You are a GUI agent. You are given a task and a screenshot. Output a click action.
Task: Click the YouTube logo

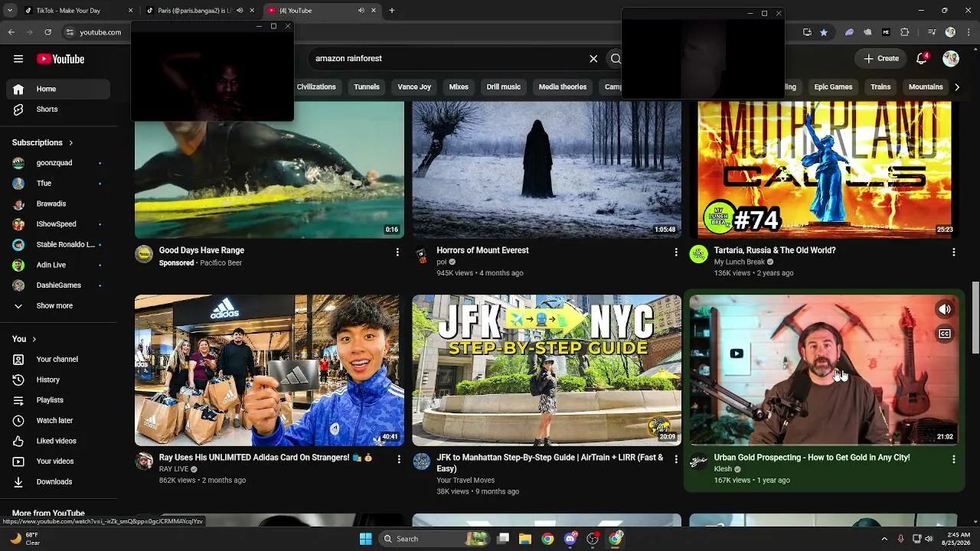[60, 59]
